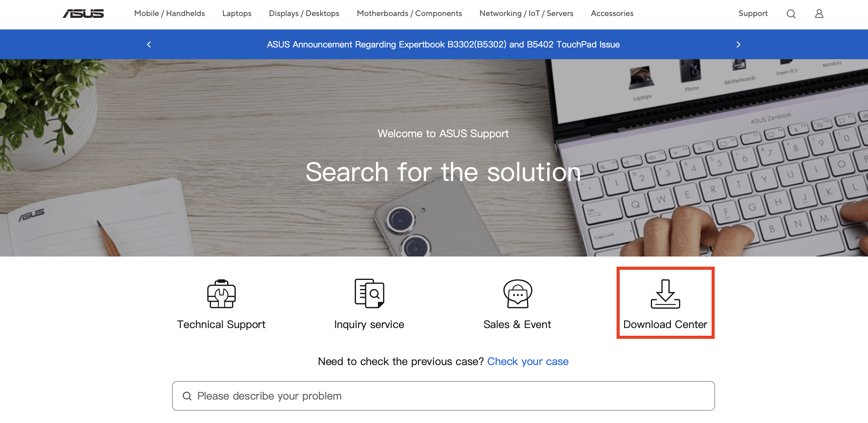Open the Laptops menu
This screenshot has height=423, width=868.
pyautogui.click(x=237, y=14)
